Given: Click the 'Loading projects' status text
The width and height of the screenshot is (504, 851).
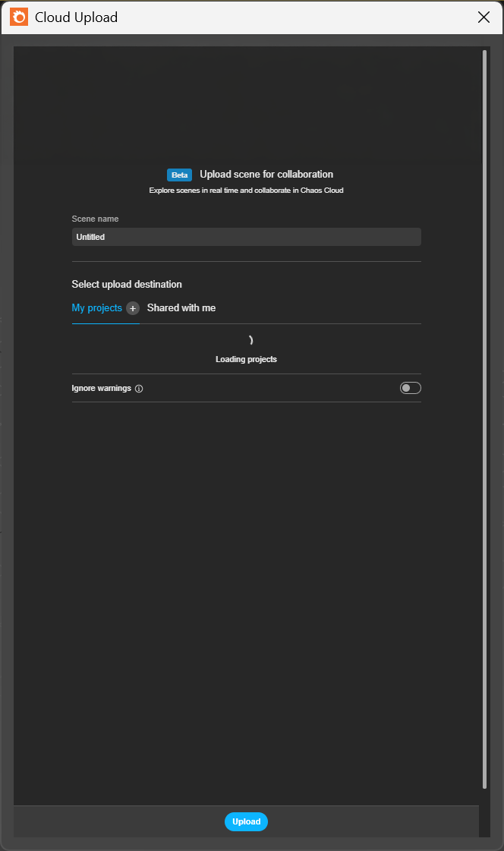Looking at the screenshot, I should (246, 359).
